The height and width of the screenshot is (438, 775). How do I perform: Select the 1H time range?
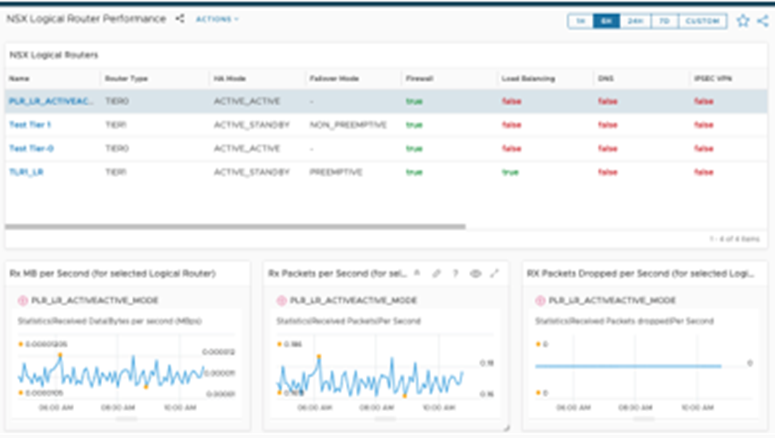[x=581, y=21]
